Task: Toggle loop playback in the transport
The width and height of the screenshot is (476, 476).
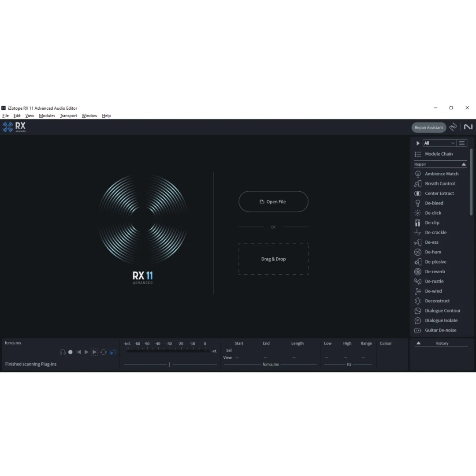Action: 104,352
